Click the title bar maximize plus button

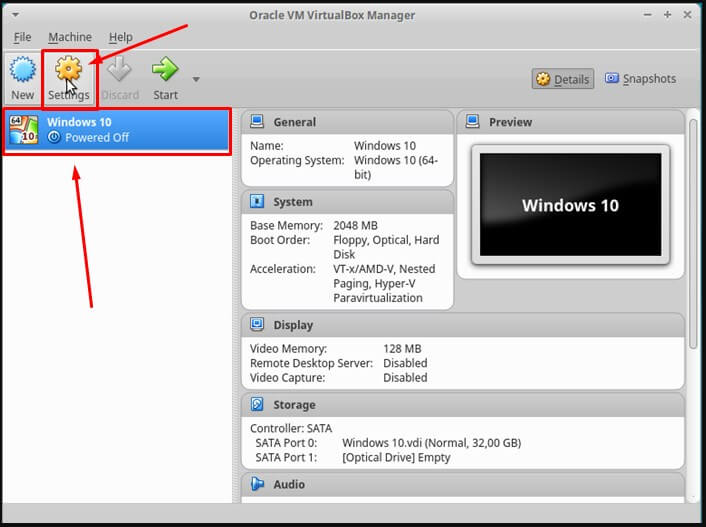tap(667, 15)
